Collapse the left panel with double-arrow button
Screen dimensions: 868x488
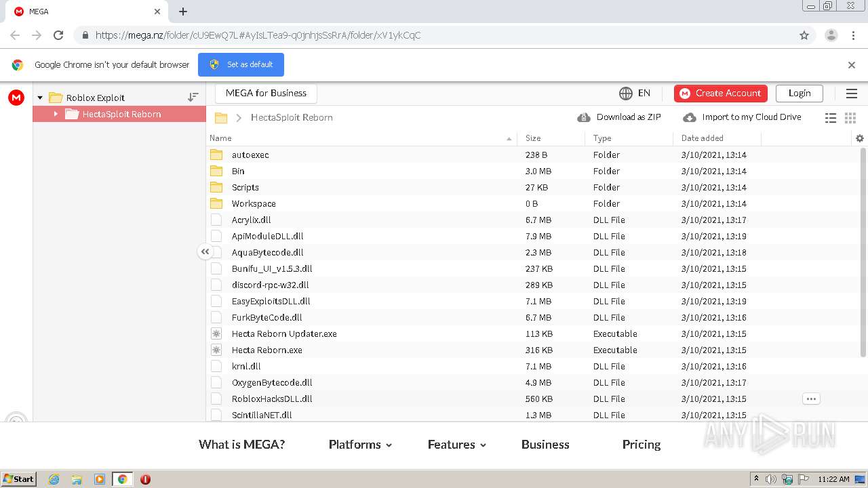click(205, 251)
